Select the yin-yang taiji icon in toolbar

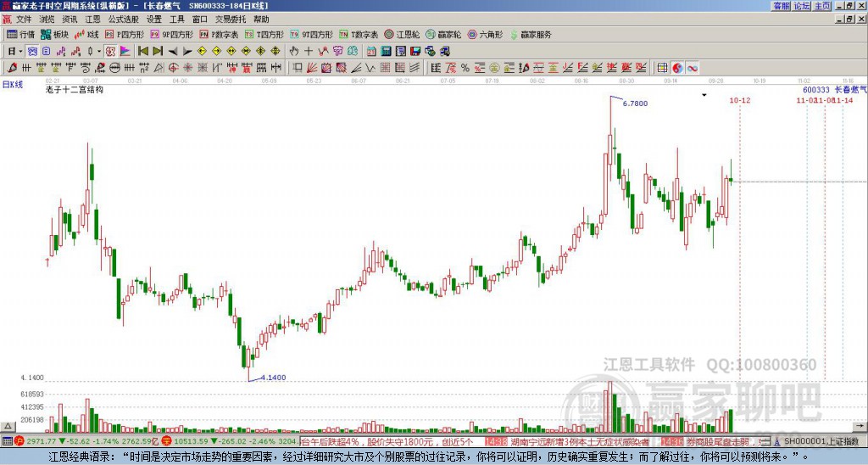tap(678, 67)
